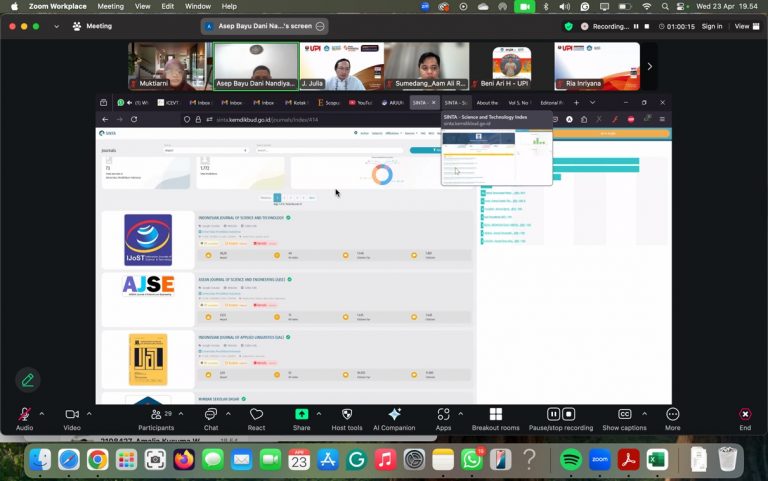
Task: Click the green encryption shield icon
Action: pos(568,26)
